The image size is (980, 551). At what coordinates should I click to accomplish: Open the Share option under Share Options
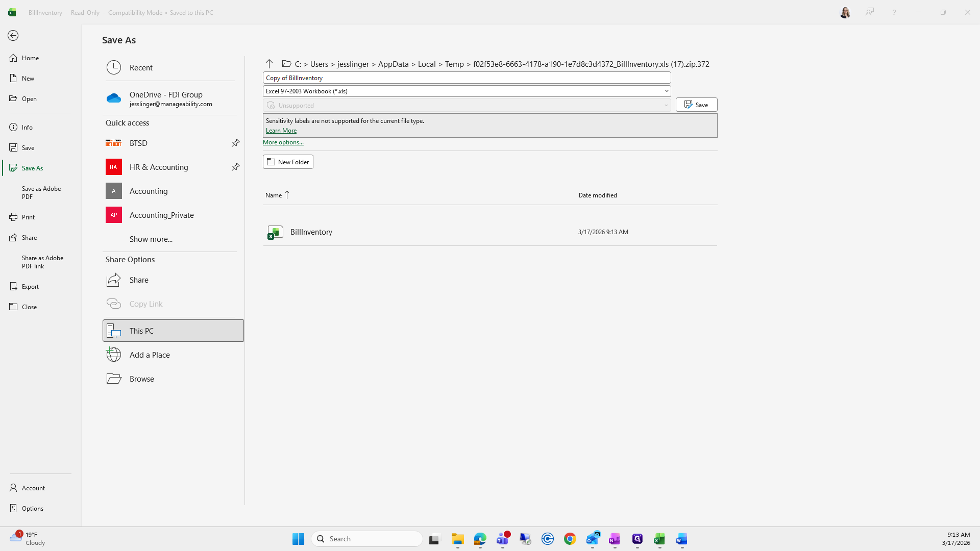point(138,280)
